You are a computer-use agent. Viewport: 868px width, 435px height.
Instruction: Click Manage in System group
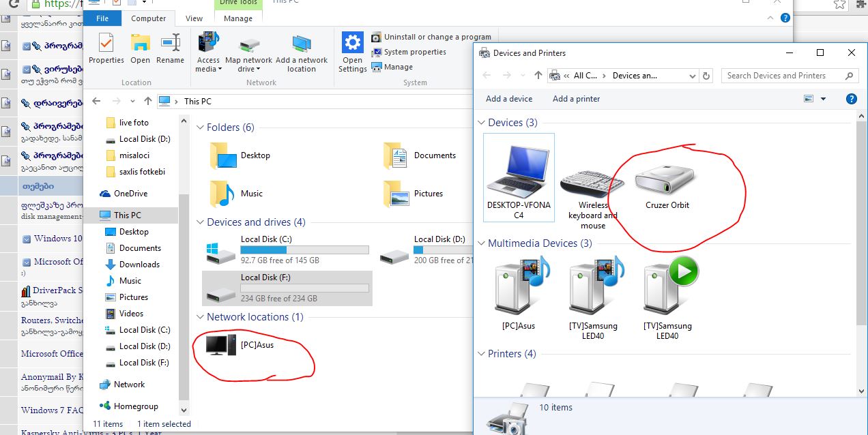click(x=392, y=67)
